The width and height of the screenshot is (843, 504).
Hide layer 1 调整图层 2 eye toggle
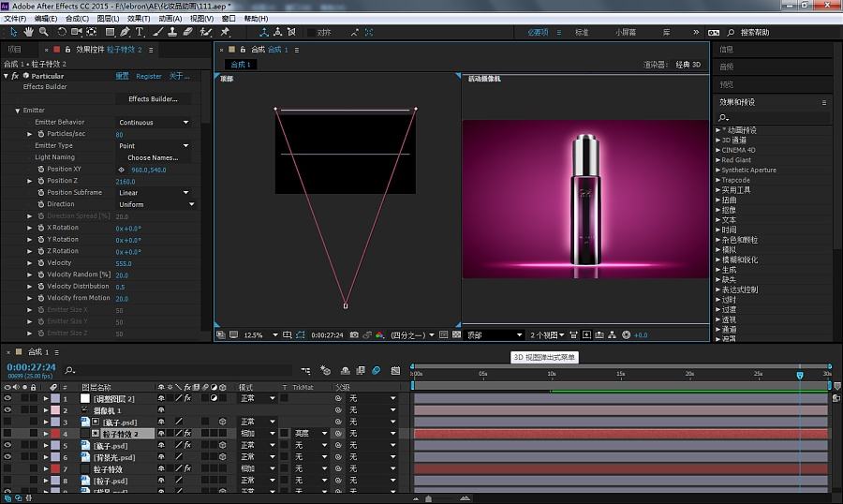click(7, 398)
